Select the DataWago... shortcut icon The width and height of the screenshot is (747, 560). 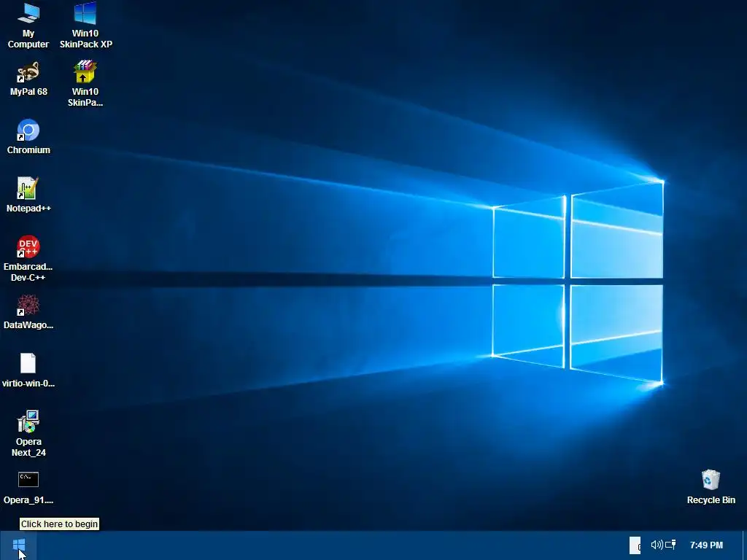pyautogui.click(x=28, y=306)
